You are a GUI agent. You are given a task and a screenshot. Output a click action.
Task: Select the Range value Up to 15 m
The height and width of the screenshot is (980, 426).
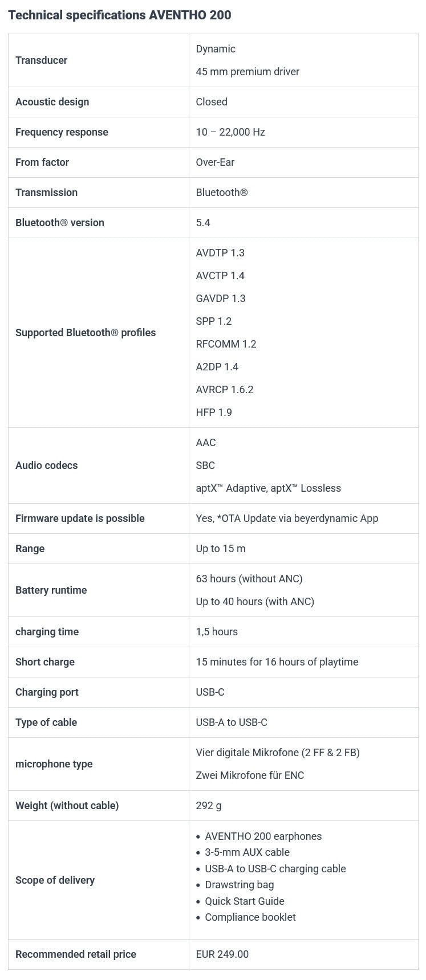tap(221, 549)
